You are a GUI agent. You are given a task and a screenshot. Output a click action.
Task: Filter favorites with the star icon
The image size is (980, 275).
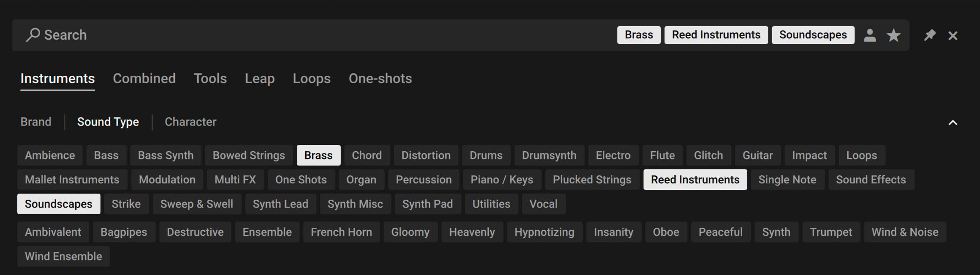point(894,36)
